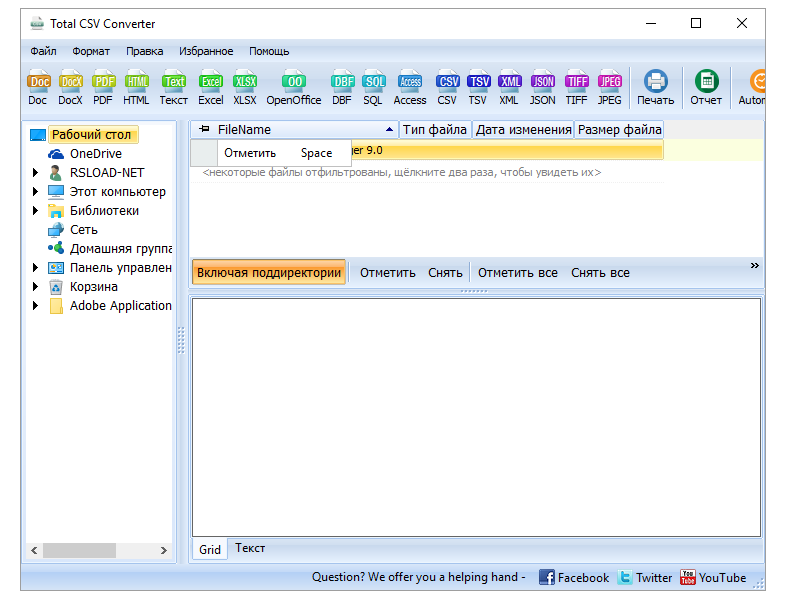Select Сеть in the folder tree
Image resolution: width=785 pixels, height=612 pixels.
(x=84, y=230)
